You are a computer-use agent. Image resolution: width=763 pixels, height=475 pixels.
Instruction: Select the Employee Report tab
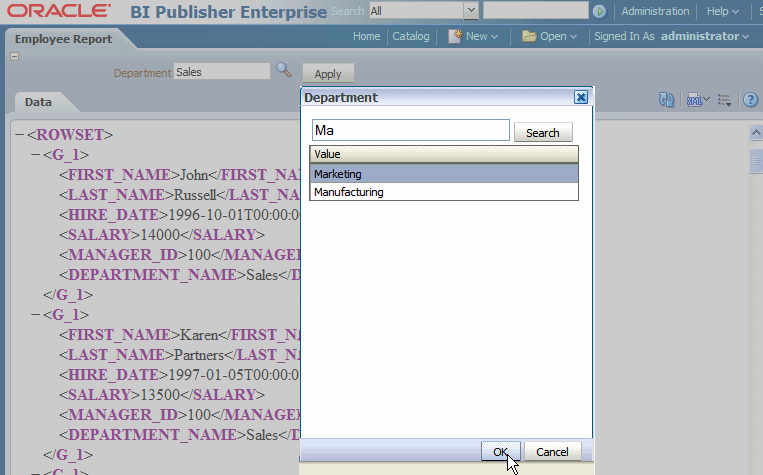click(x=63, y=39)
